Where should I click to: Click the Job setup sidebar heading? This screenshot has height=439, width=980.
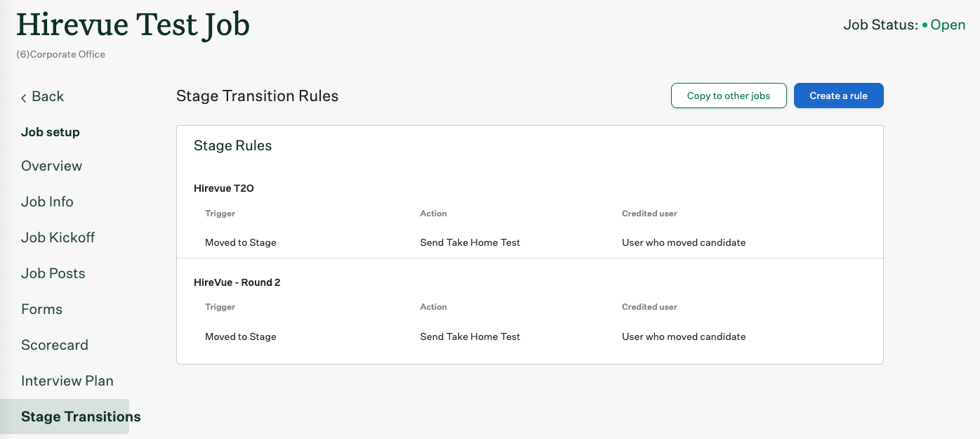[x=50, y=132]
